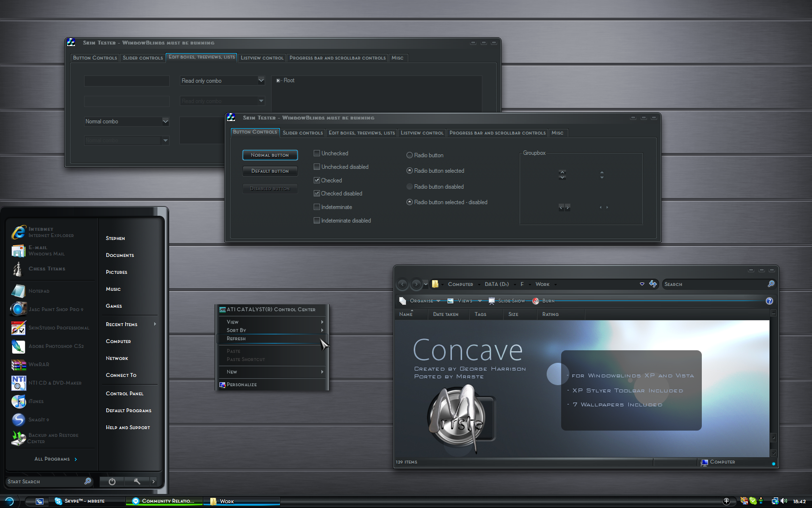The height and width of the screenshot is (508, 812).
Task: Launch SnagIt 9 icon
Action: click(x=18, y=419)
